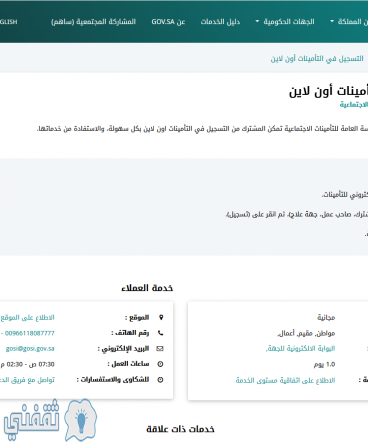Click the البريد الإلكتروني : label
Screen dimensions: 368x445
pyautogui.click(x=123, y=349)
